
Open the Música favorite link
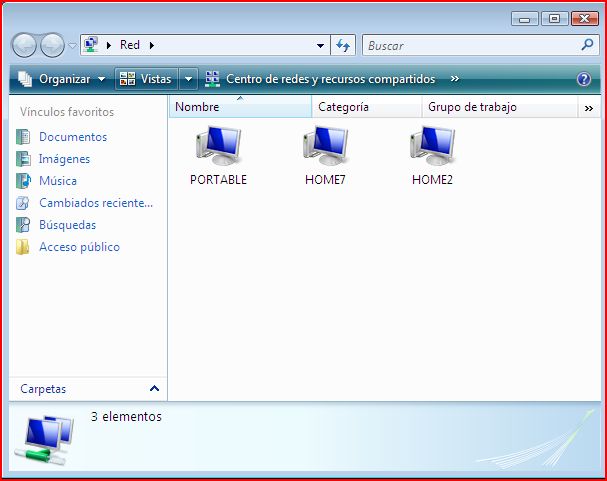pos(58,181)
